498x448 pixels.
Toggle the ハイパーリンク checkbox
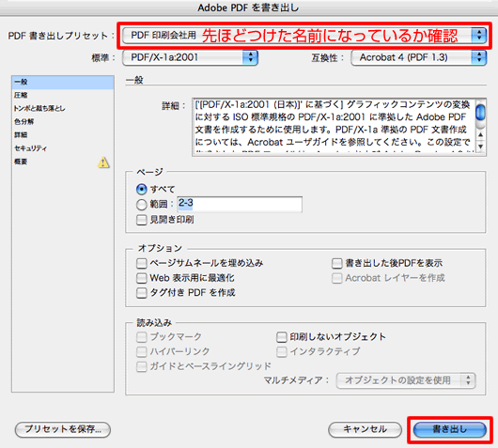[x=141, y=351]
